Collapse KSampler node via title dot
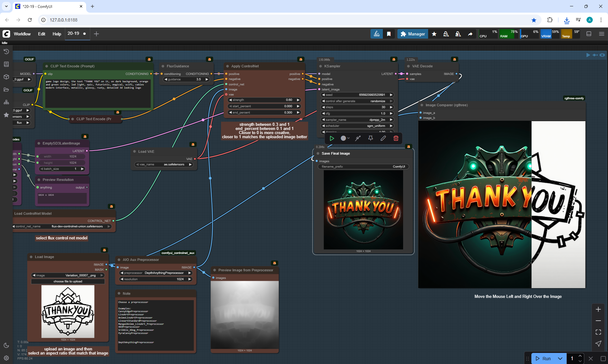Screen dimensions: 608x364 coord(320,66)
